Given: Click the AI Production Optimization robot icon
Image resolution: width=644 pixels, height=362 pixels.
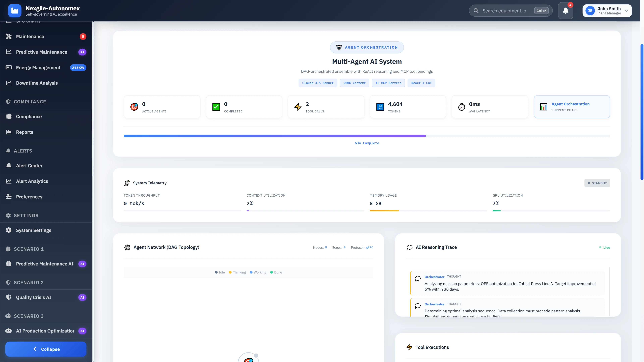Looking at the screenshot, I should 9,331.
